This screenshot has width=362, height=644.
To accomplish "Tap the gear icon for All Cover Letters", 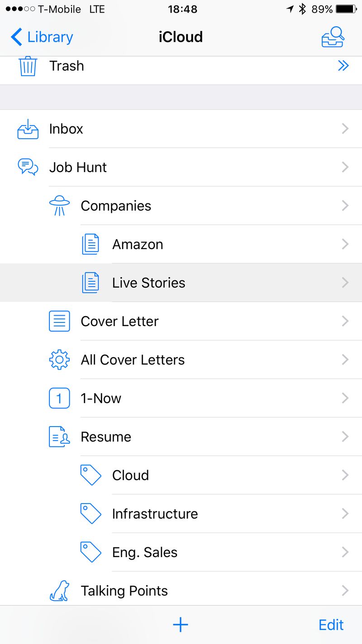I will click(x=59, y=360).
